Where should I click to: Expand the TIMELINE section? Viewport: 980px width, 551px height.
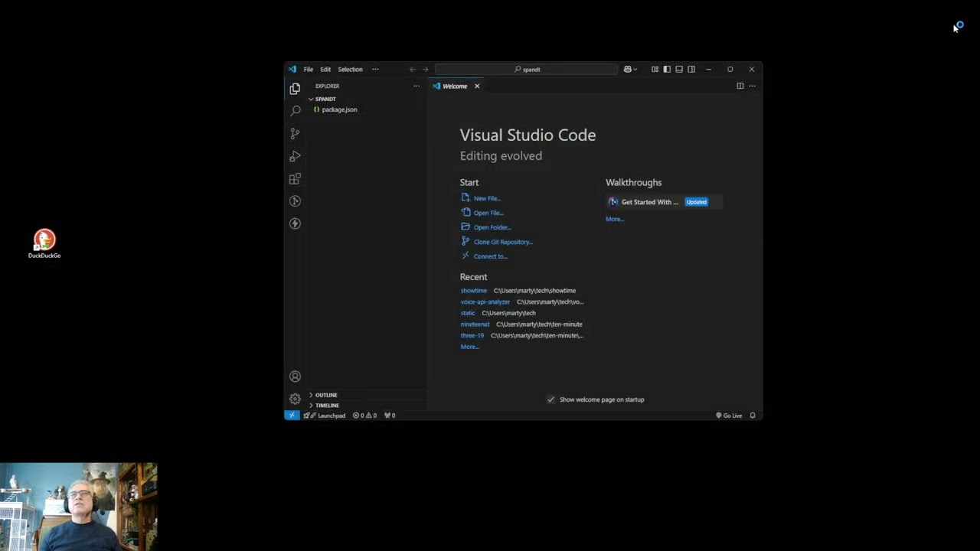point(326,406)
